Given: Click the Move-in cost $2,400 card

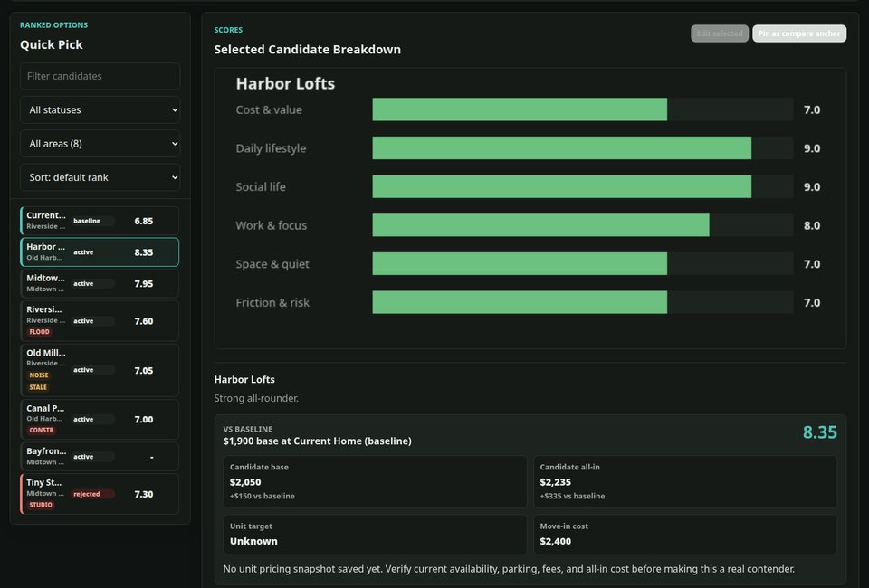Looking at the screenshot, I should (685, 535).
